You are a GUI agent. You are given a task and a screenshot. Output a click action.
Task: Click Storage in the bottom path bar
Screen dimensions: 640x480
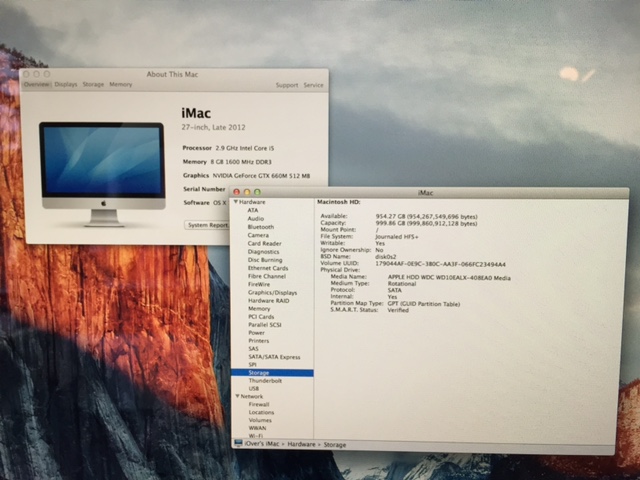335,445
